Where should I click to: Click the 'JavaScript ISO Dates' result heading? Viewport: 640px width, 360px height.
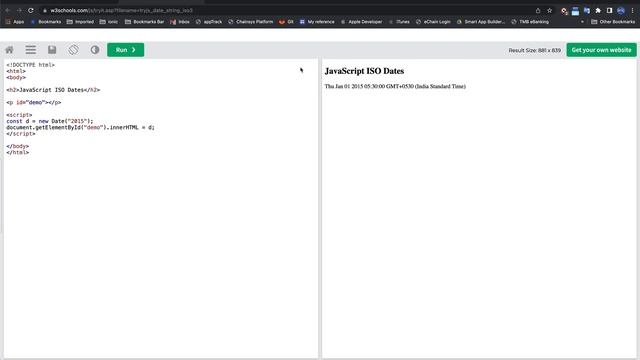point(364,71)
